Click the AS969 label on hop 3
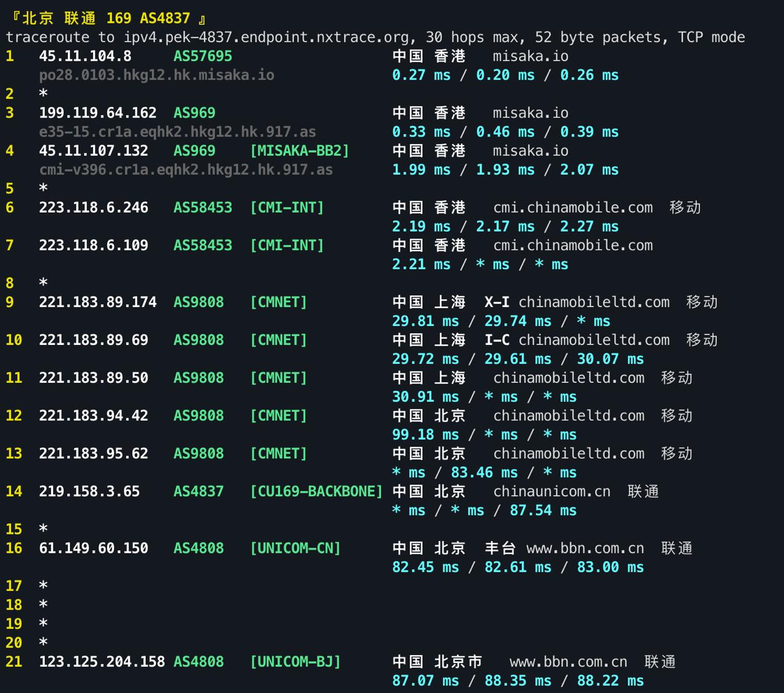Viewport: 784px width, 693px height. point(195,113)
